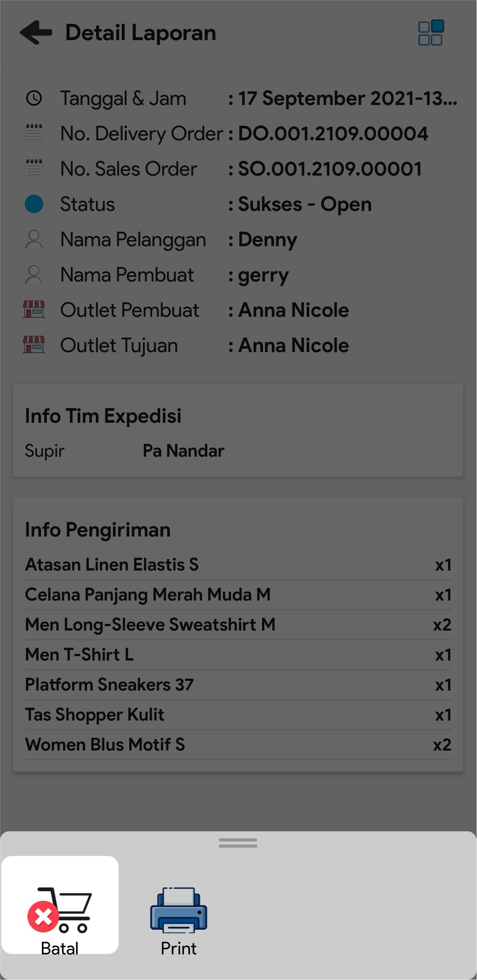477x980 pixels.
Task: Select delivery order number DO.001.2109.00004
Action: click(x=333, y=134)
